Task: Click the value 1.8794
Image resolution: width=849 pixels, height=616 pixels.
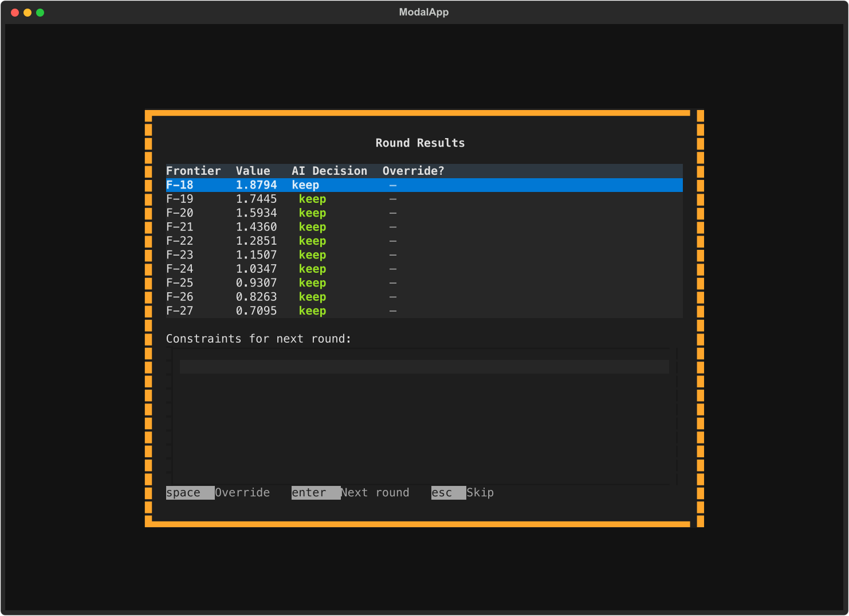Action: click(x=256, y=185)
